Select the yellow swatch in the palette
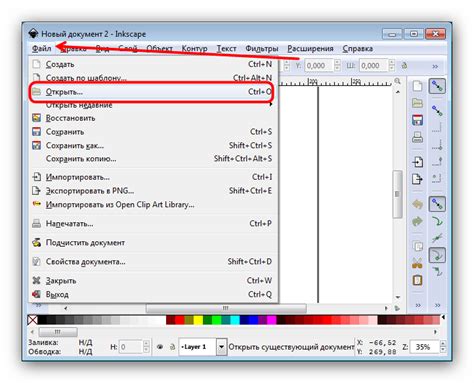 198,320
